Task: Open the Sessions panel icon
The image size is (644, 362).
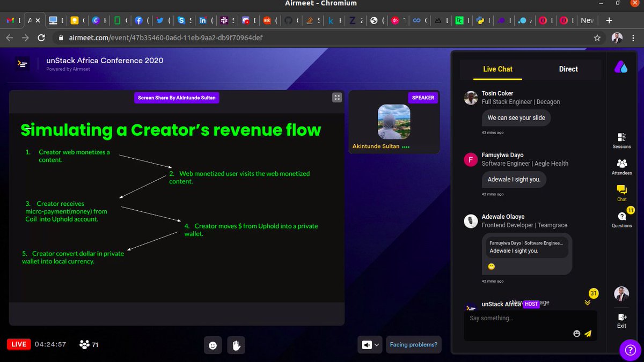Action: 621,137
